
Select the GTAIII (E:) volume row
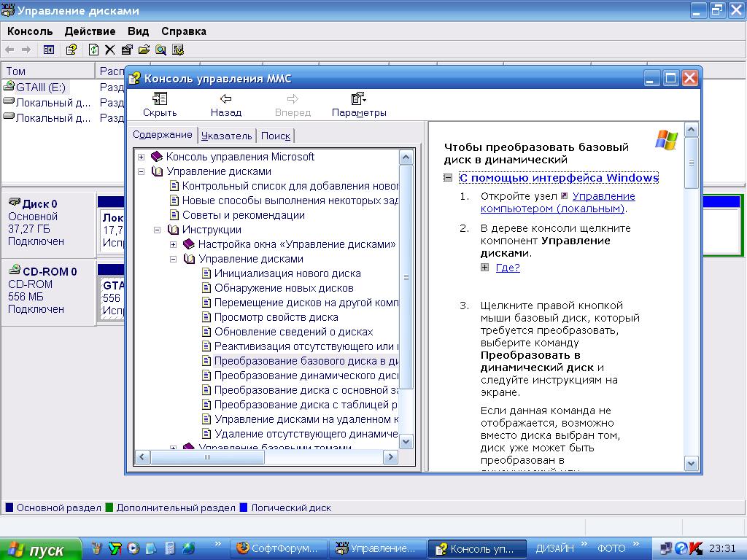35,87
